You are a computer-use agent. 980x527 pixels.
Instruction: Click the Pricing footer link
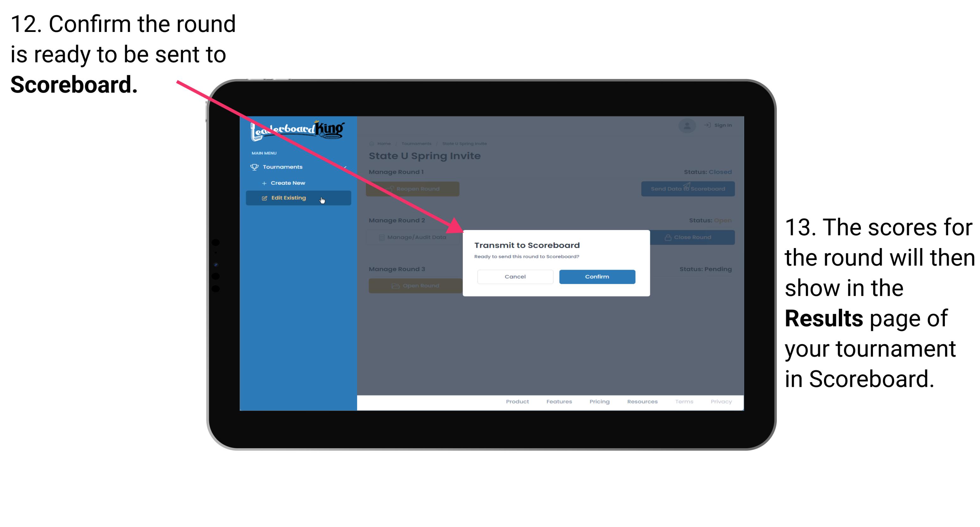pos(598,402)
